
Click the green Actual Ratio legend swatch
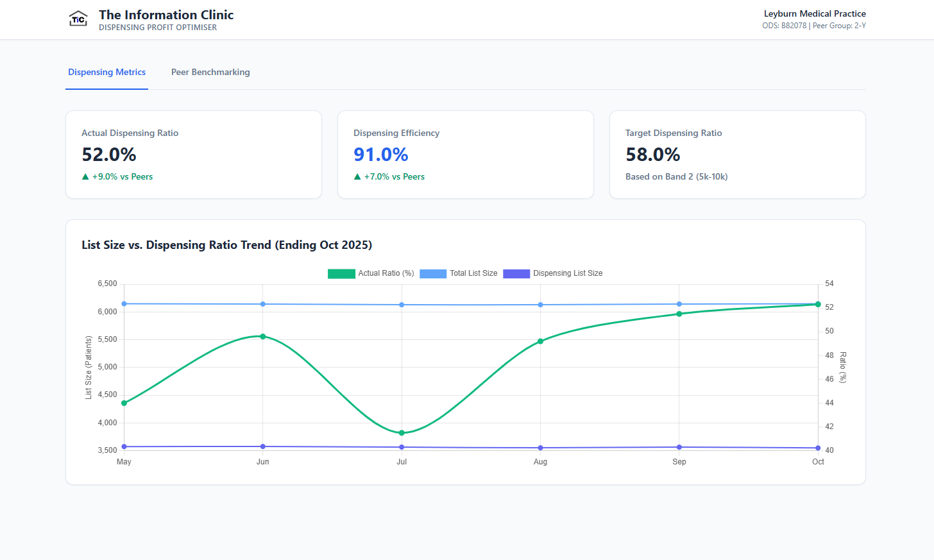341,273
